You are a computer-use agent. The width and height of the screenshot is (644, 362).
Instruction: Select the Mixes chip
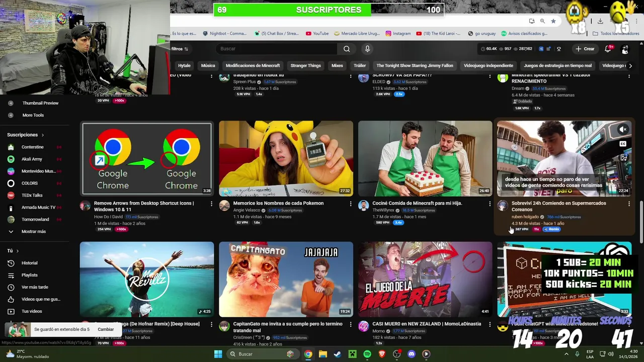(337, 65)
